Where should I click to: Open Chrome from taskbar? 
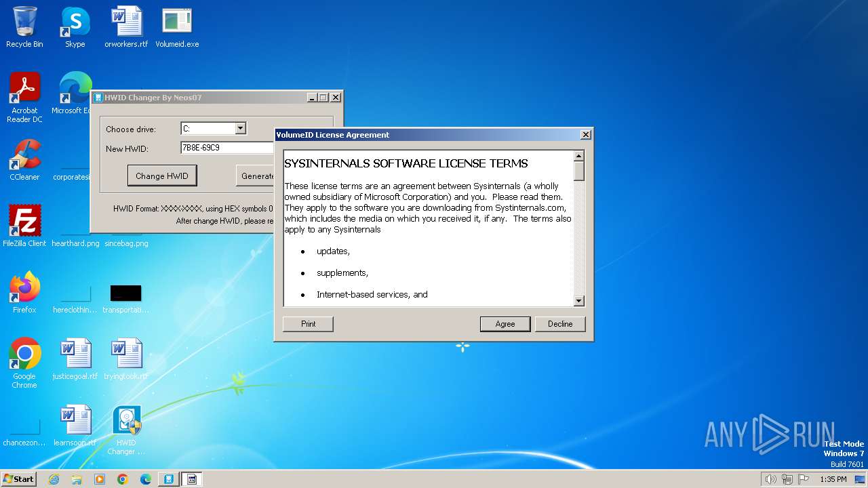(123, 479)
